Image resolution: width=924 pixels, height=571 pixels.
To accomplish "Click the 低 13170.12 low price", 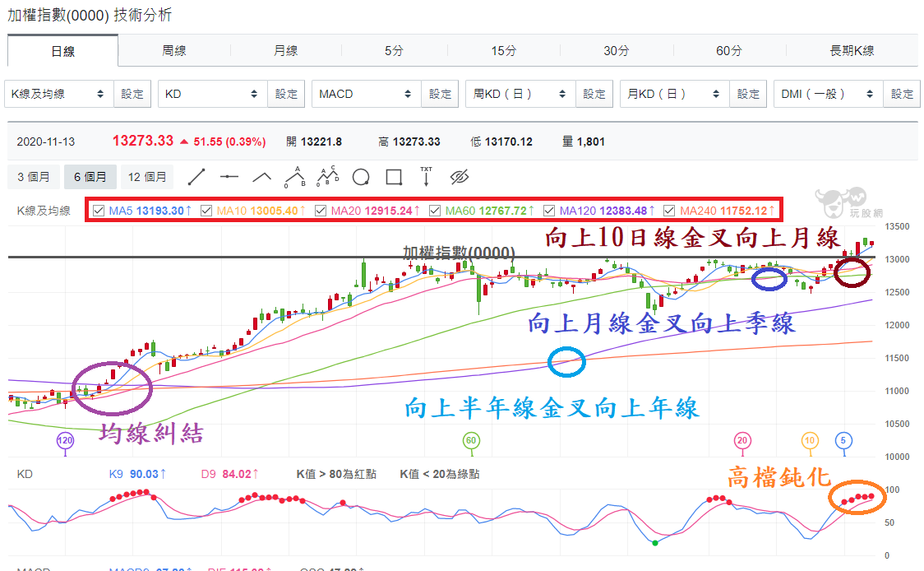I will (x=501, y=142).
